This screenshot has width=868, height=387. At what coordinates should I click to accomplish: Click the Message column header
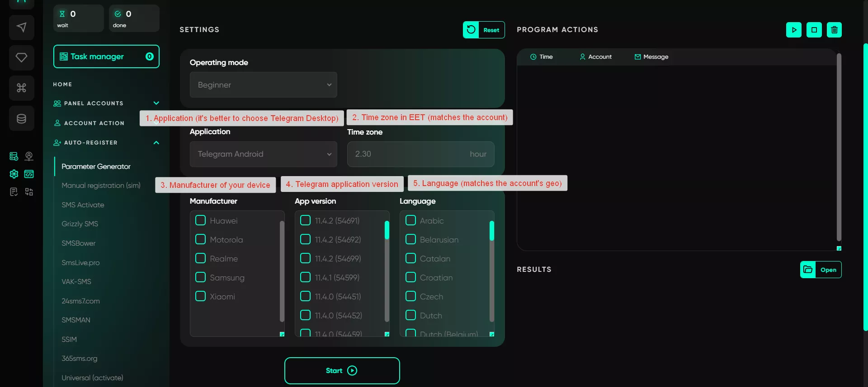[651, 57]
